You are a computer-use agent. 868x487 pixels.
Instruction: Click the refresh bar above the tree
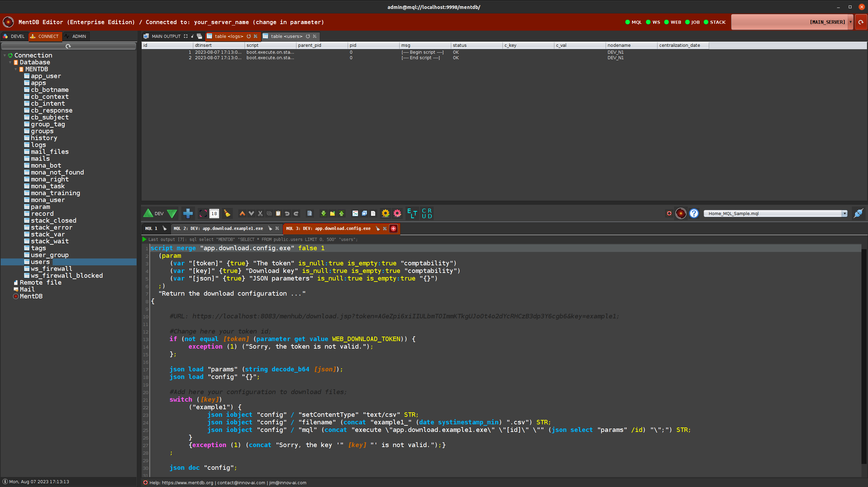[68, 46]
